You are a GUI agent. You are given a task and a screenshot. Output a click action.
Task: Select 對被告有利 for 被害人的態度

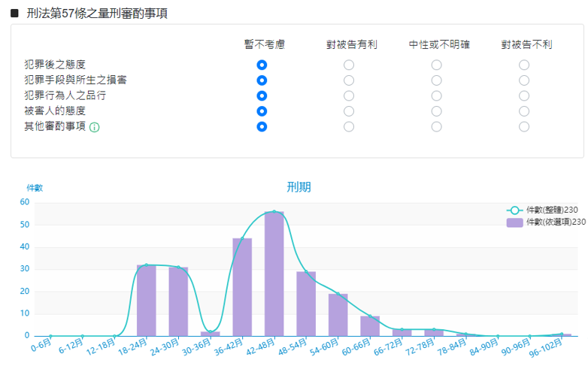(x=349, y=111)
